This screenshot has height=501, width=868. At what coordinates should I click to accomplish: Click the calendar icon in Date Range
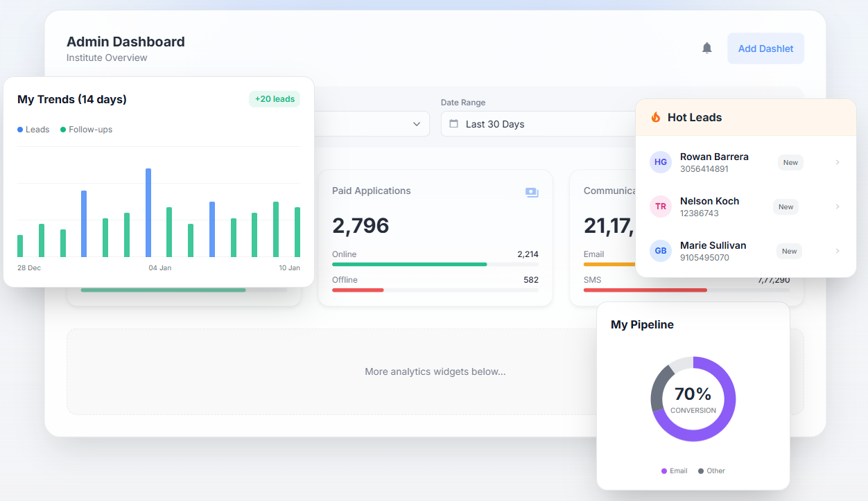click(454, 124)
